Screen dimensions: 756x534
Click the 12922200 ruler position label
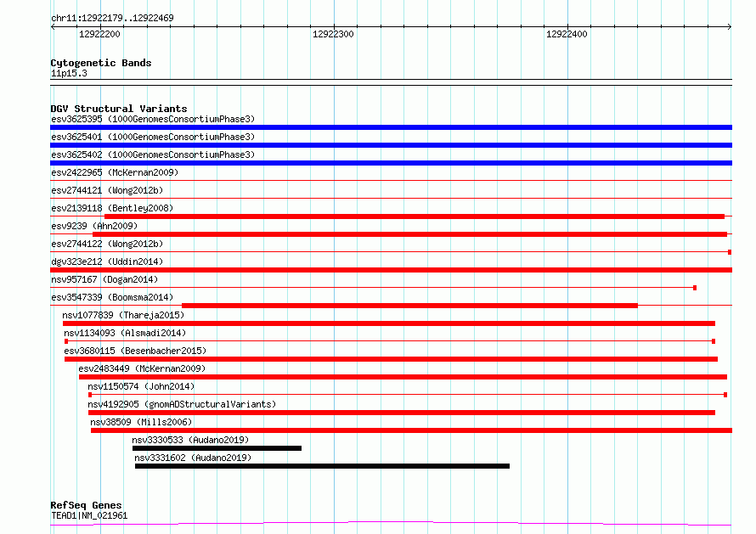pyautogui.click(x=99, y=34)
